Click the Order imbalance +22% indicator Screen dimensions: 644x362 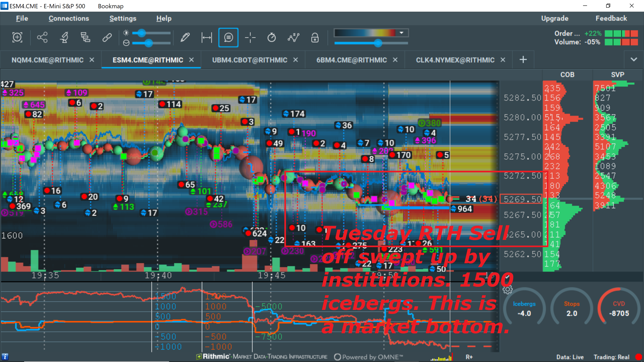coord(596,33)
